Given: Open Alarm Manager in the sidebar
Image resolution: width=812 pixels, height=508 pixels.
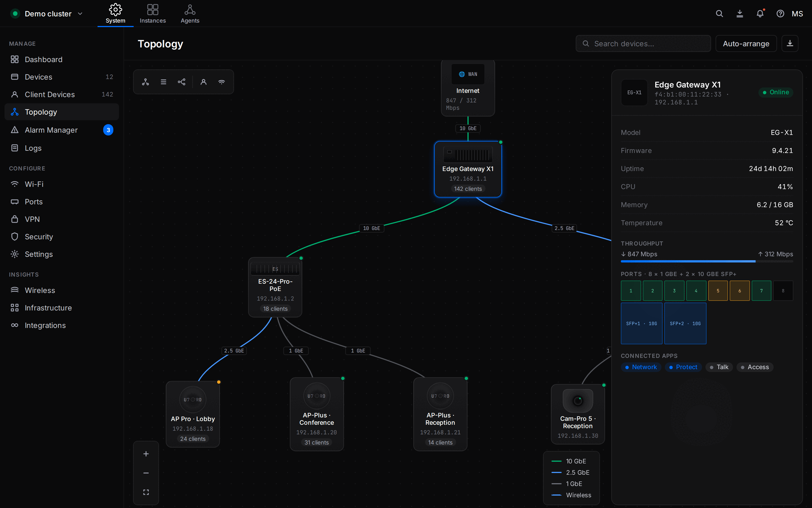Looking at the screenshot, I should point(62,130).
